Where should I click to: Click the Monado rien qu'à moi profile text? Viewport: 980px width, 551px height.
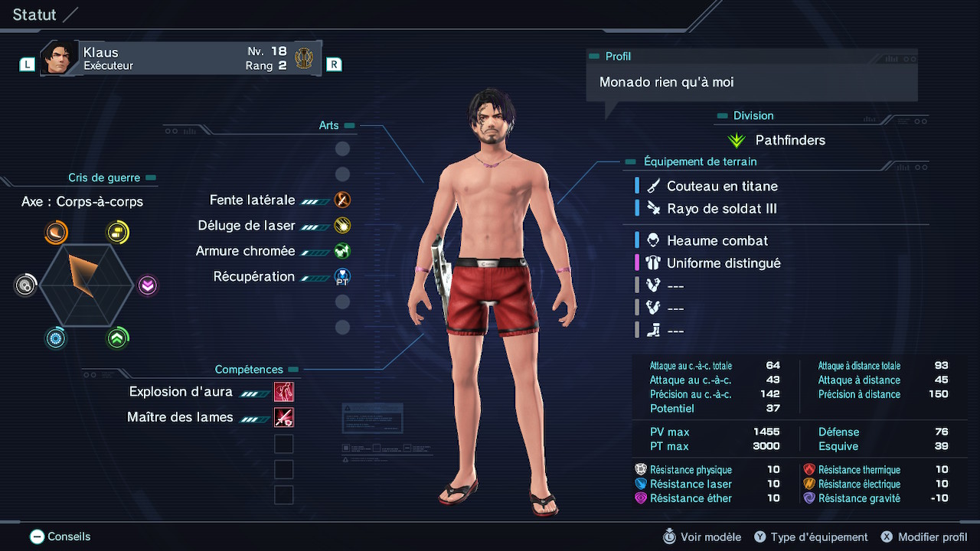pos(667,82)
